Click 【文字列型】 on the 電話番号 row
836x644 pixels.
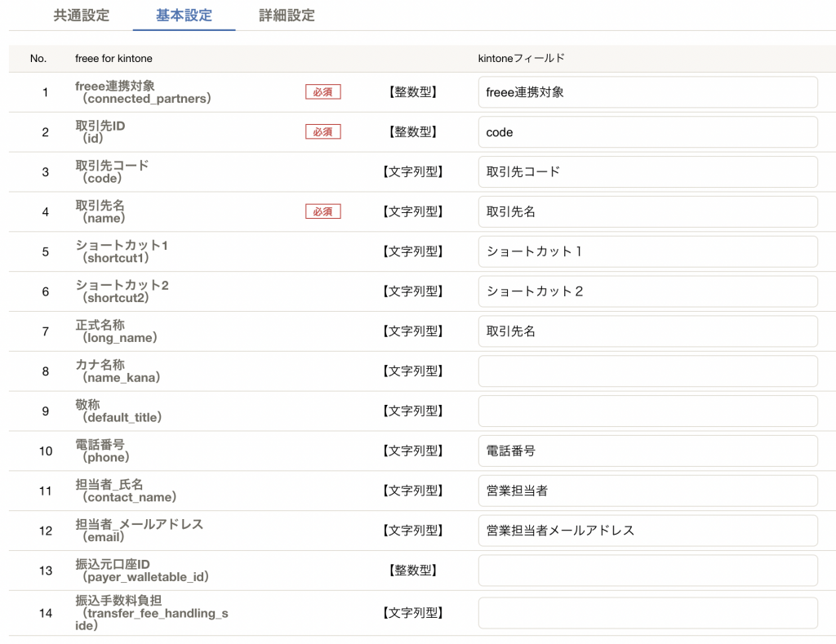(412, 451)
